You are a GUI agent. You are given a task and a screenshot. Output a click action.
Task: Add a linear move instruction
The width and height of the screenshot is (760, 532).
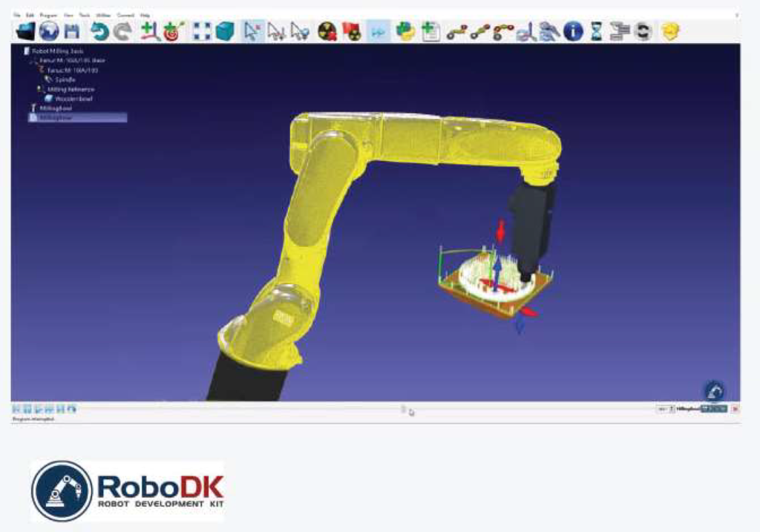(480, 33)
